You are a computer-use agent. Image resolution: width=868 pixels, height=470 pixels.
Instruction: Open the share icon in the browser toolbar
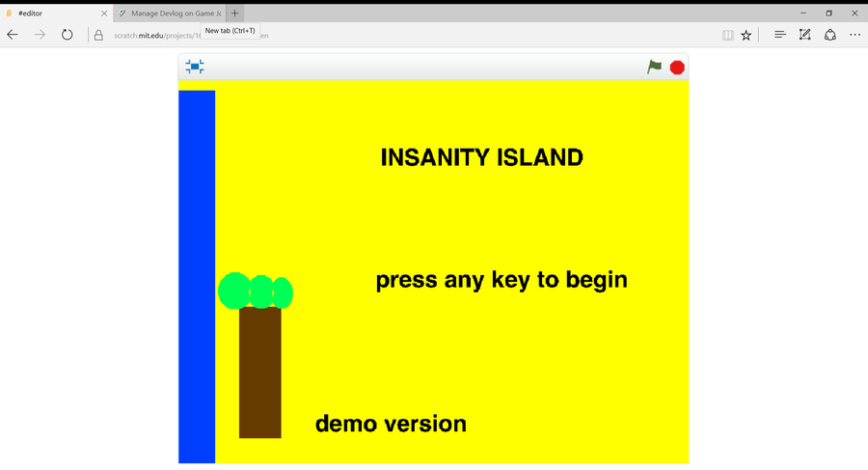(829, 35)
